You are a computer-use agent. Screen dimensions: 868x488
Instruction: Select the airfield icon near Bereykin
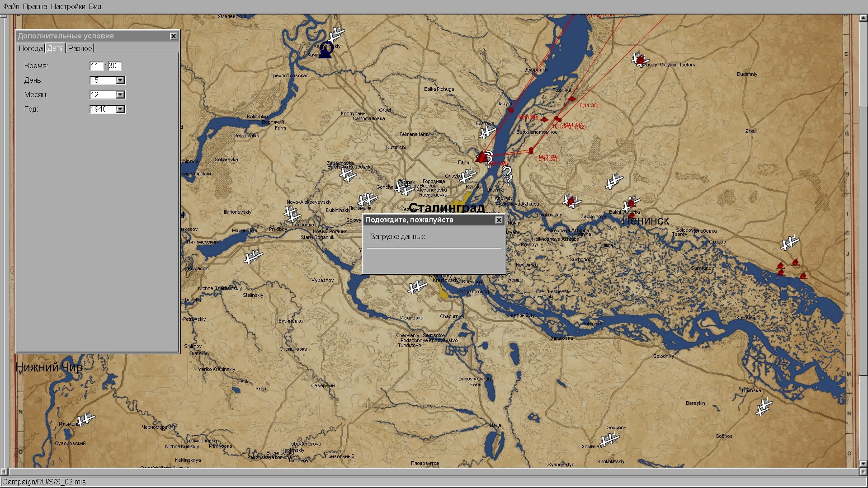pyautogui.click(x=764, y=407)
